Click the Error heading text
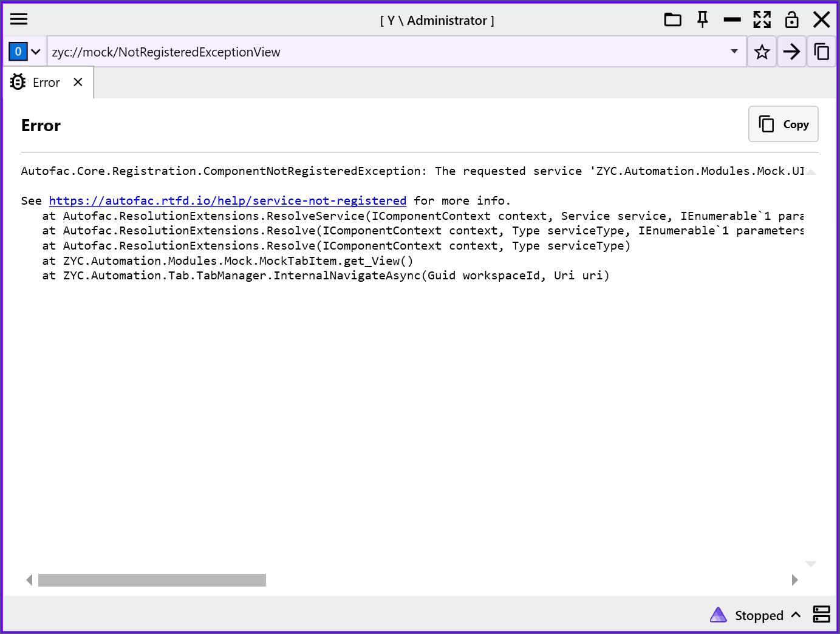The image size is (840, 634). click(41, 126)
